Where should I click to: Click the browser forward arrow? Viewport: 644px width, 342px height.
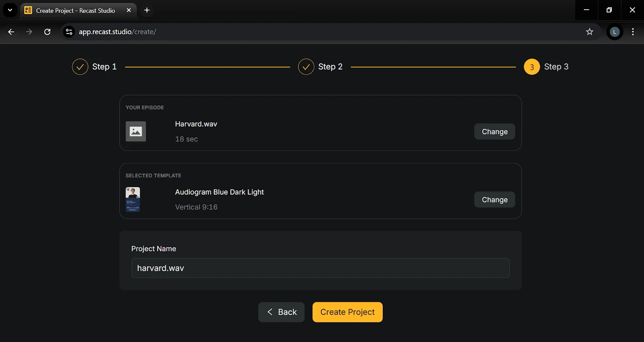pos(29,32)
